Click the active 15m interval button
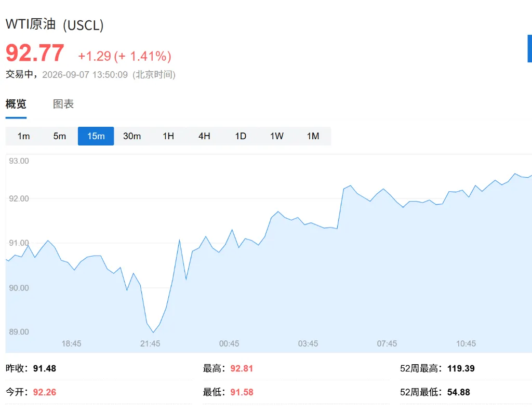The image size is (532, 412). point(96,136)
